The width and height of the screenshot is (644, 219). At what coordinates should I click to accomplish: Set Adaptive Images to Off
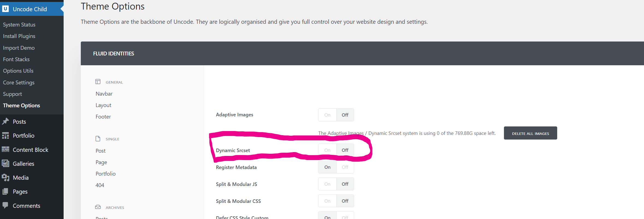345,115
